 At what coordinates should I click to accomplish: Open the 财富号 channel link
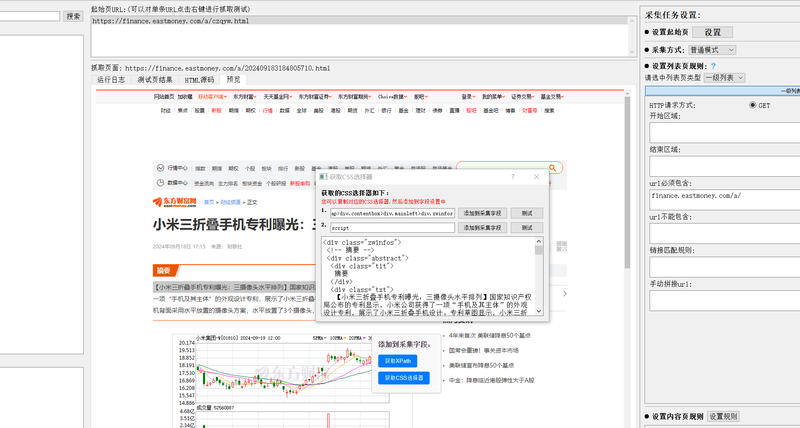[x=530, y=111]
